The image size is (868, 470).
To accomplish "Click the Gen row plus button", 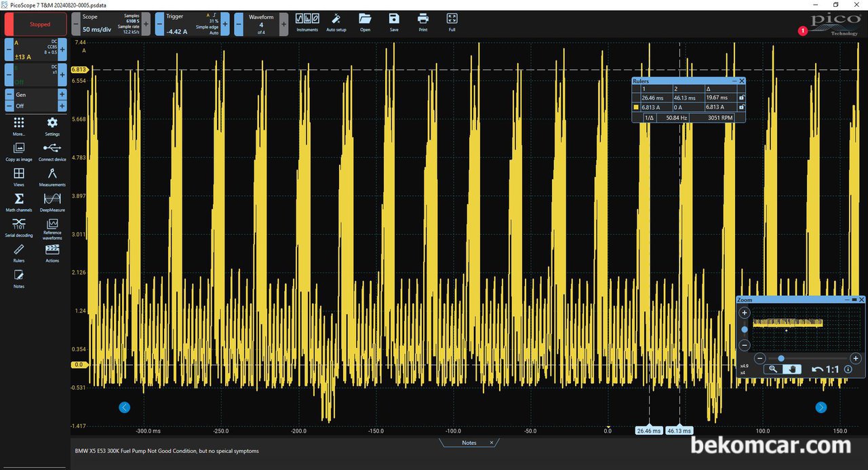I will pos(62,95).
